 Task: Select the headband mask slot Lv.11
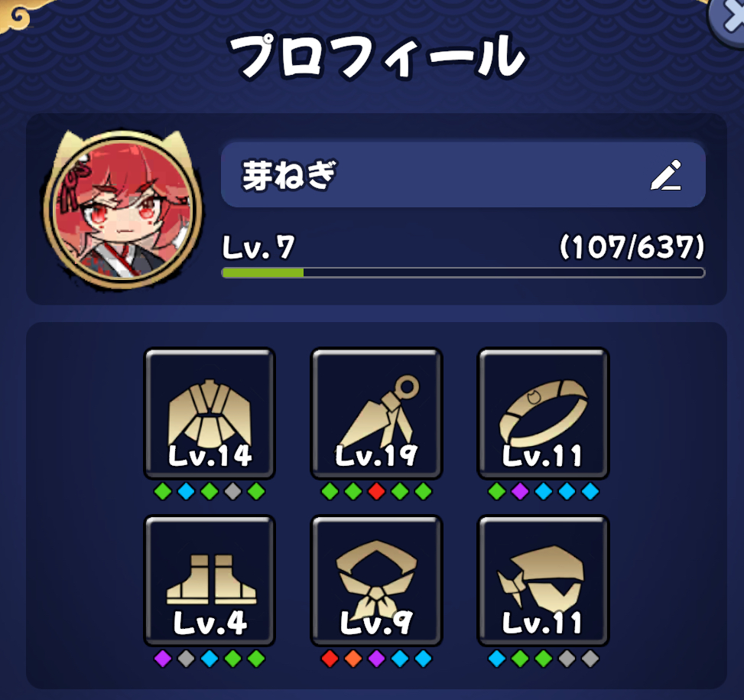click(544, 581)
